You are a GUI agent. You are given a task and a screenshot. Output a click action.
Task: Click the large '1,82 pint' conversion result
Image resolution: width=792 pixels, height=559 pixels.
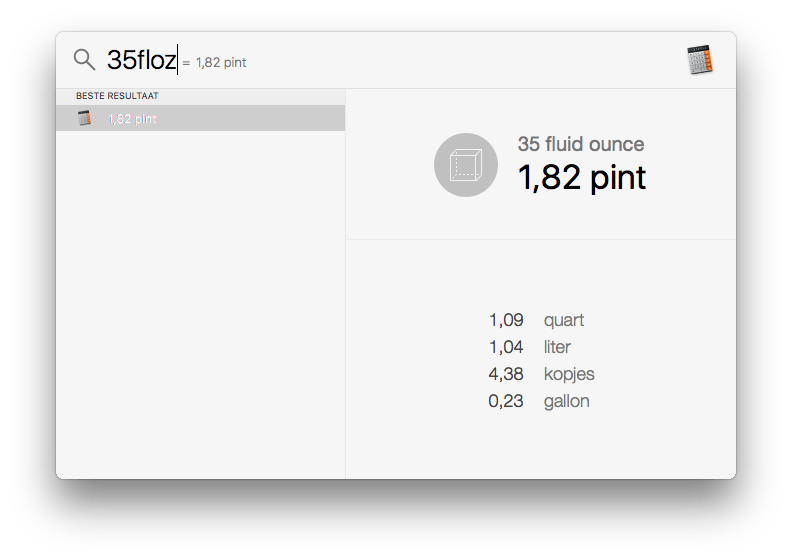tap(581, 178)
